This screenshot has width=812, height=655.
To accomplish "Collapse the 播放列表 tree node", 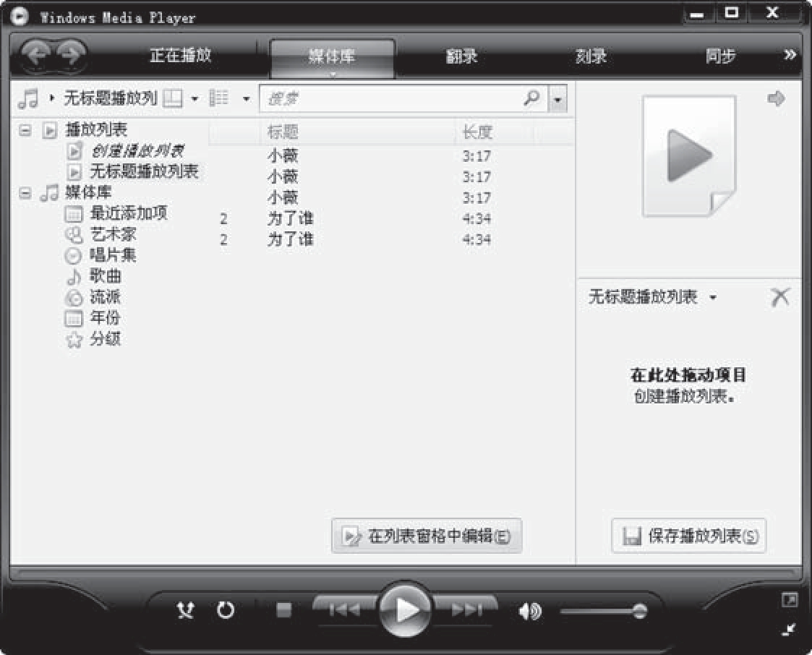I will pos(25,130).
